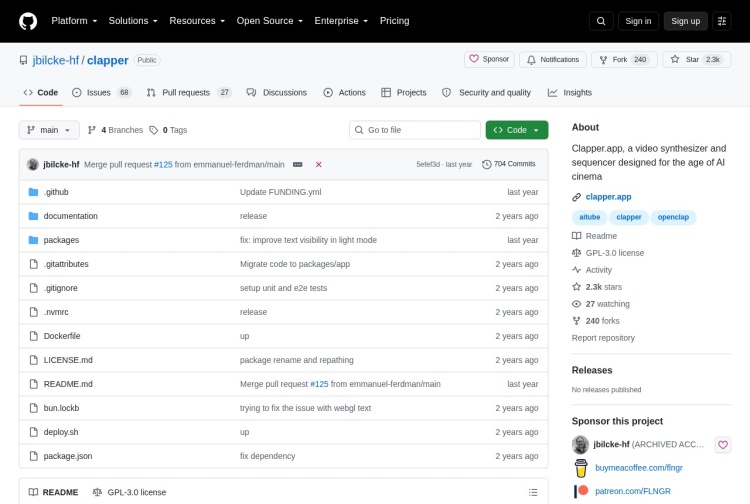Screen dimensions: 750x504
Task: Switch to the Projects tab
Action: click(x=404, y=92)
